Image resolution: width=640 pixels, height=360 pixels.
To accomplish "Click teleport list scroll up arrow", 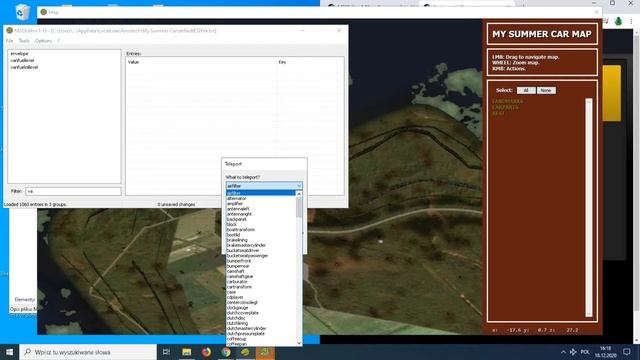I will tap(299, 194).
